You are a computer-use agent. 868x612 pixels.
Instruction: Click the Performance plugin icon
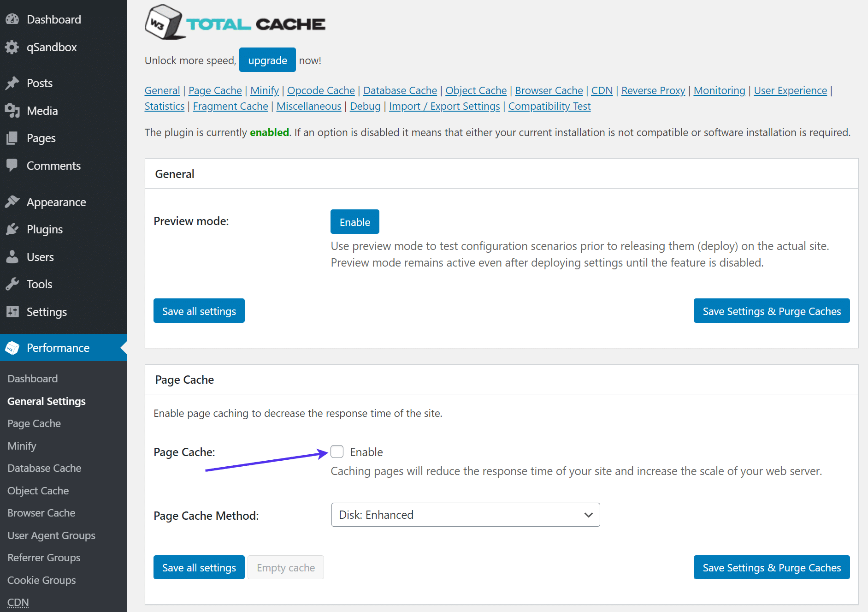tap(13, 348)
